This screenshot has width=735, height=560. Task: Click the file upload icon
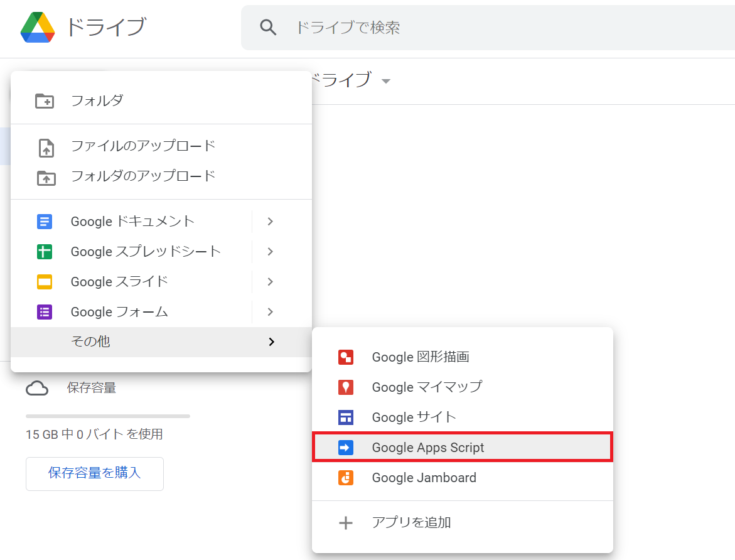point(46,148)
